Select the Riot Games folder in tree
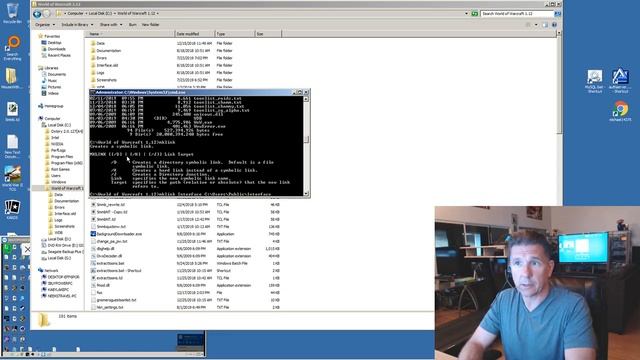640x360 pixels. coord(60,169)
